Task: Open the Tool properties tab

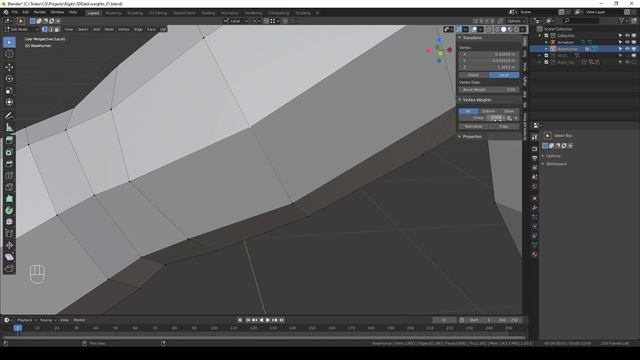Action: (534, 138)
